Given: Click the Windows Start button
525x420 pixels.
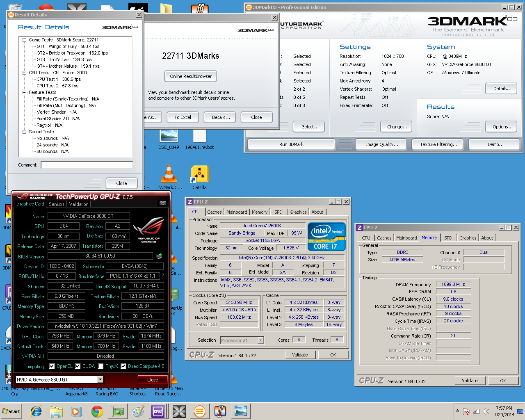Looking at the screenshot, I should [11, 411].
